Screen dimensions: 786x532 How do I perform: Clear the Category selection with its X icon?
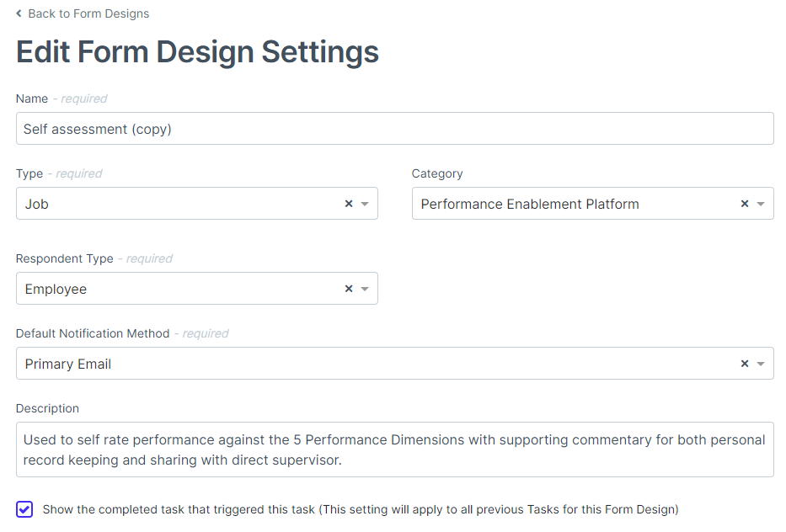[x=745, y=204]
